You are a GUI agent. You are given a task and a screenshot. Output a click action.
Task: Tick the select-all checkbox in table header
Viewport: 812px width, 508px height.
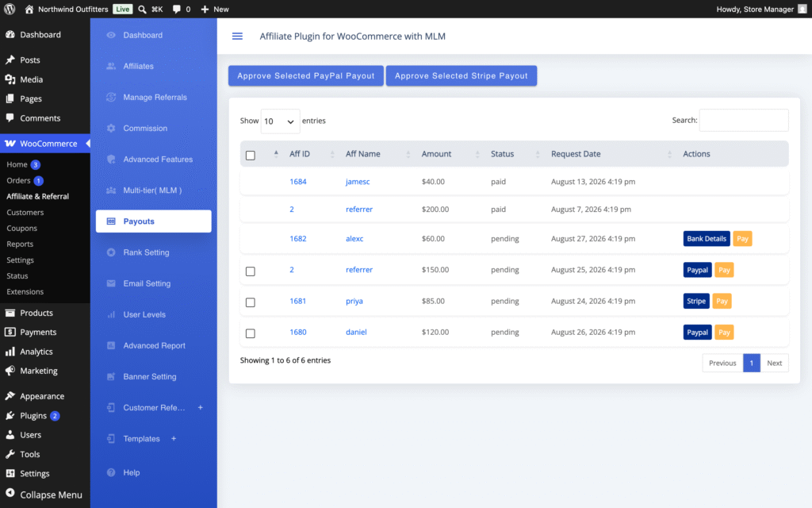coord(250,155)
